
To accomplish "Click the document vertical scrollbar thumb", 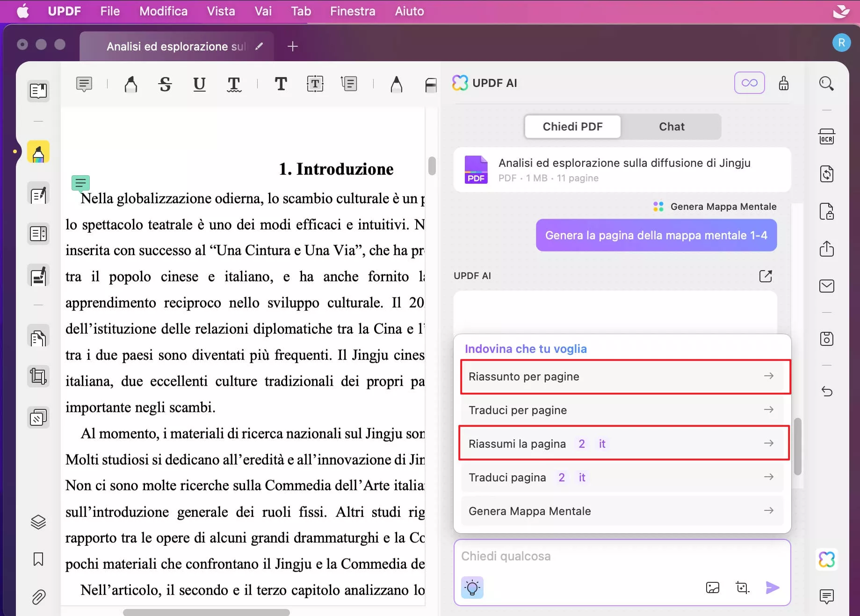I will (x=432, y=166).
